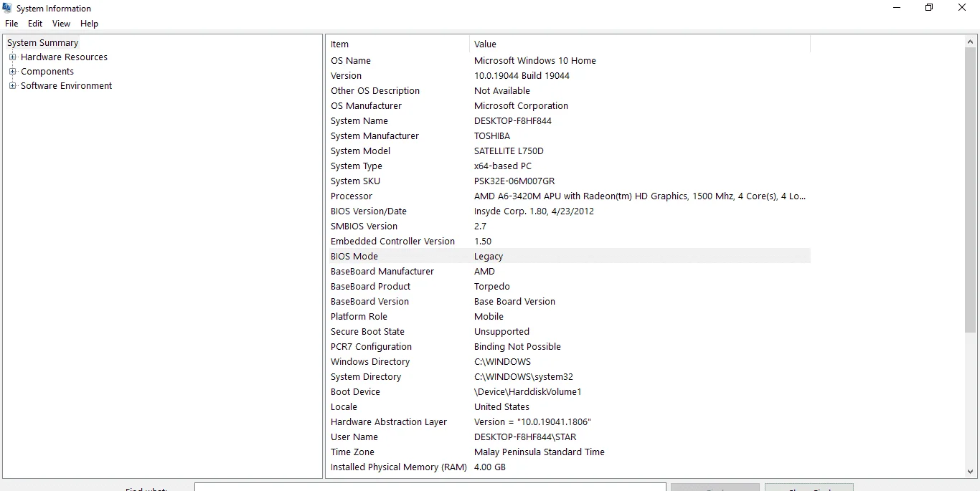Click the Microsoft Corporation value
This screenshot has width=980, height=491.
(x=521, y=106)
